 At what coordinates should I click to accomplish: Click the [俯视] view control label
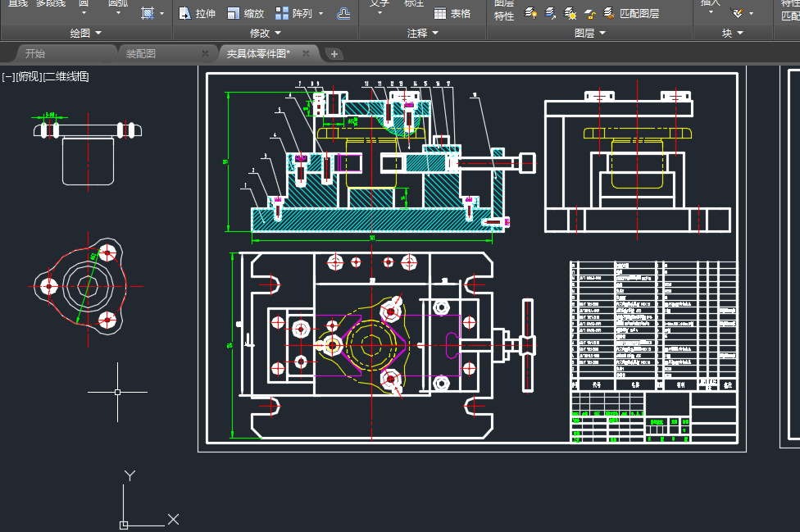click(x=30, y=76)
